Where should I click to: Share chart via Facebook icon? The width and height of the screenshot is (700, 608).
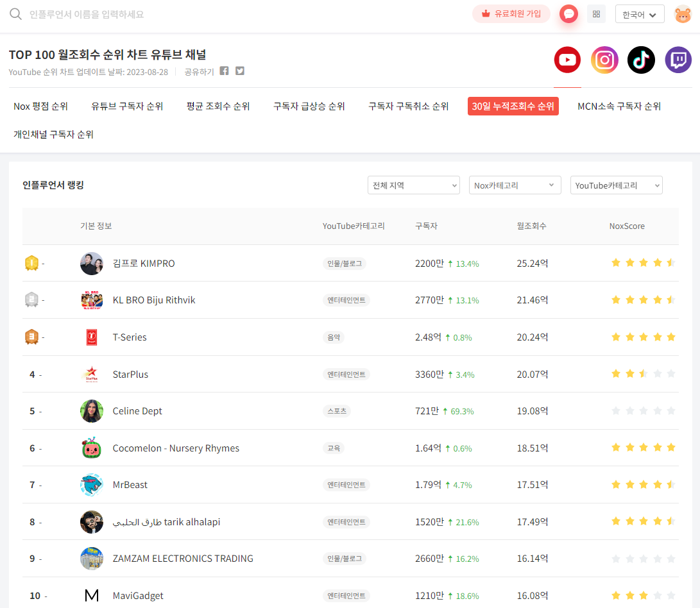click(x=224, y=71)
